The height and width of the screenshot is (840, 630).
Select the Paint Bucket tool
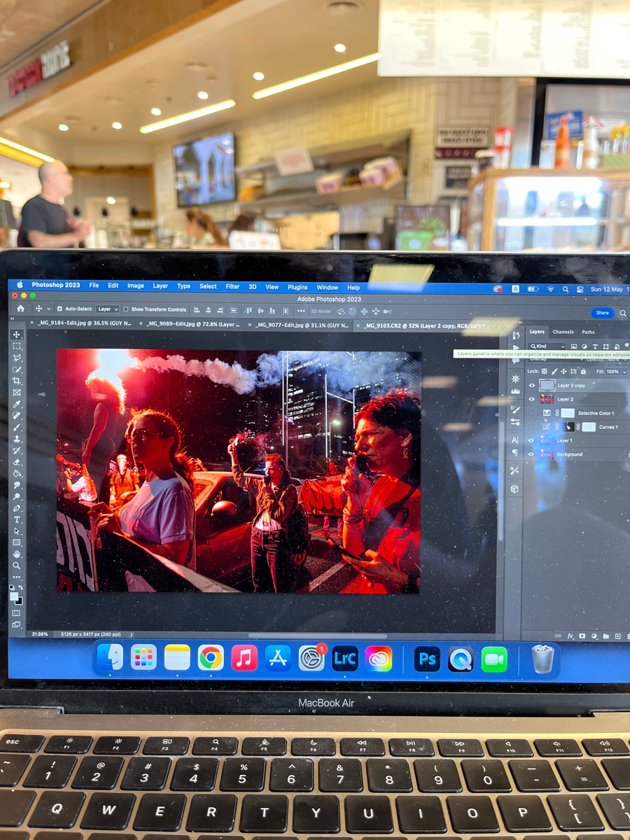17,473
